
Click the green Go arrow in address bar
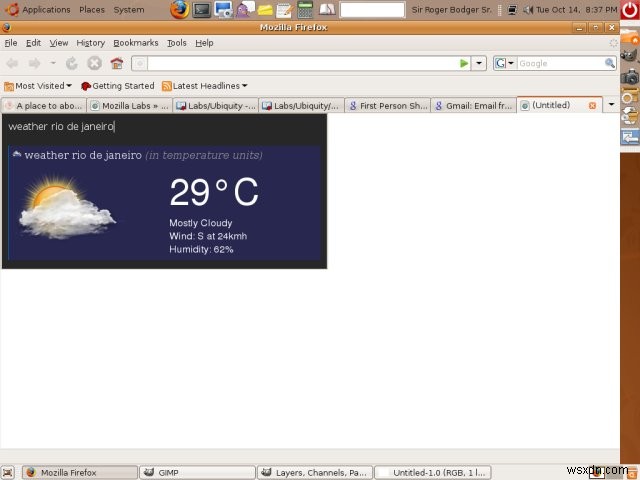(x=464, y=63)
